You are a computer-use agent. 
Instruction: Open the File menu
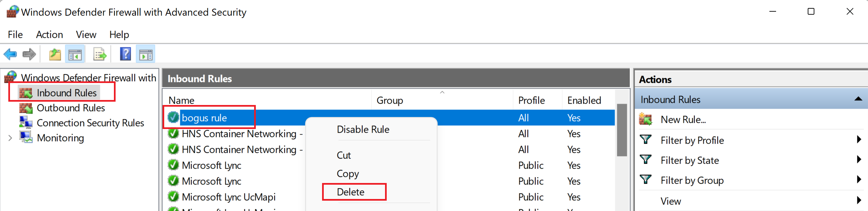pos(15,34)
